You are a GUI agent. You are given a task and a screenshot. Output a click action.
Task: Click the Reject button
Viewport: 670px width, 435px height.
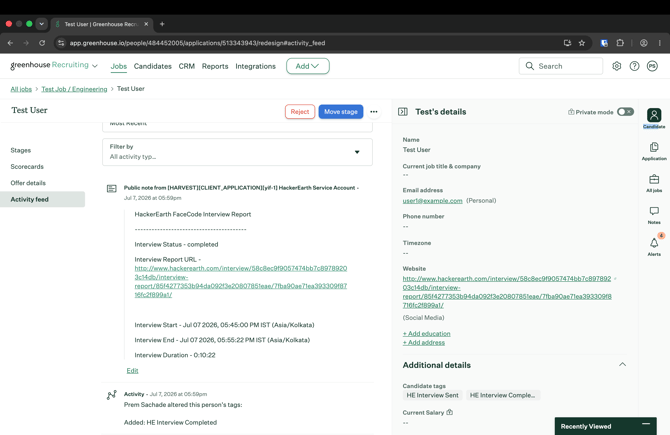tap(300, 112)
